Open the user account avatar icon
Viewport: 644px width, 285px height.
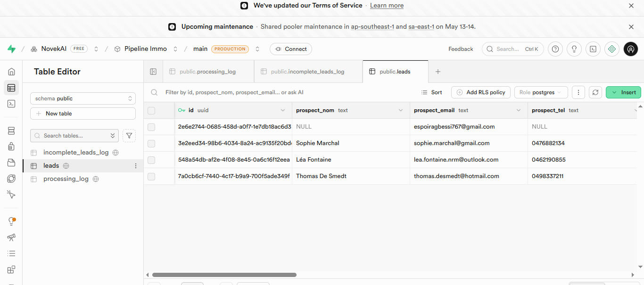pyautogui.click(x=631, y=49)
